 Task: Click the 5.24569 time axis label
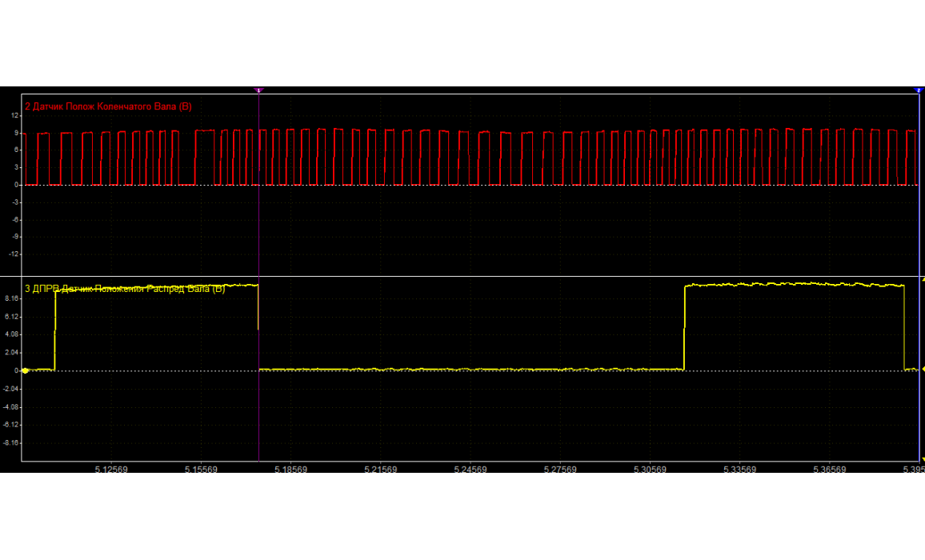click(471, 470)
